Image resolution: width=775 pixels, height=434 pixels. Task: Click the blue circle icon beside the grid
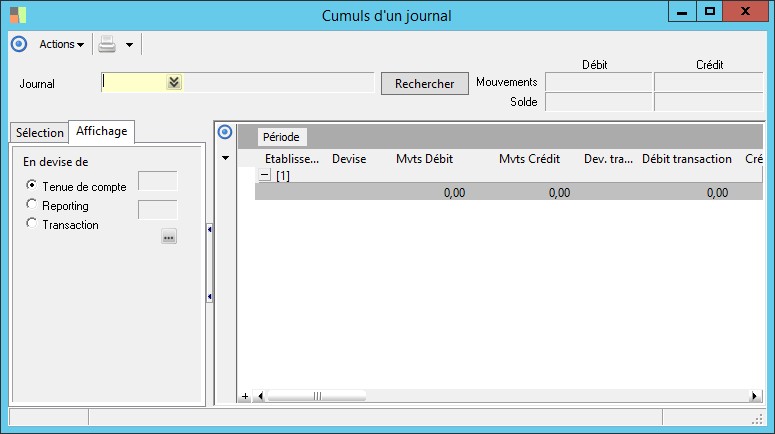click(225, 132)
